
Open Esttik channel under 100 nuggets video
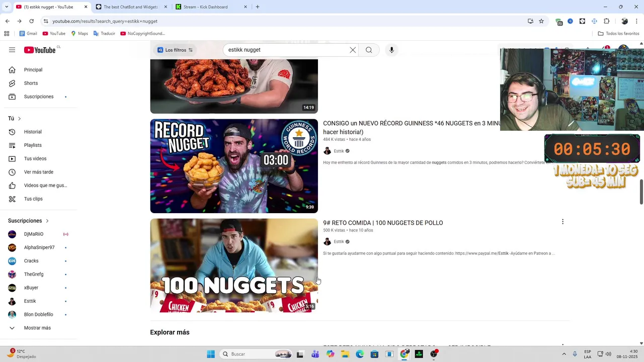coord(339,242)
